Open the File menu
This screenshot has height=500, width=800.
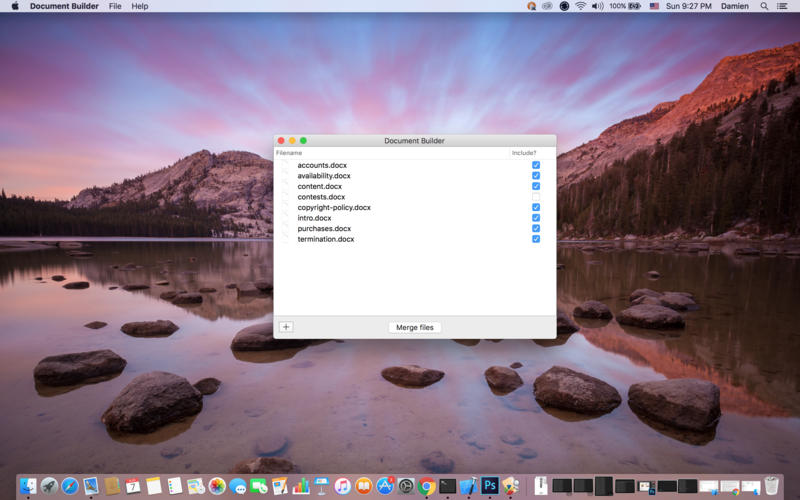[115, 6]
